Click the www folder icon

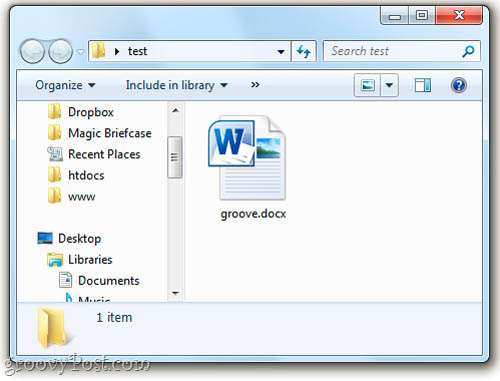click(x=54, y=196)
